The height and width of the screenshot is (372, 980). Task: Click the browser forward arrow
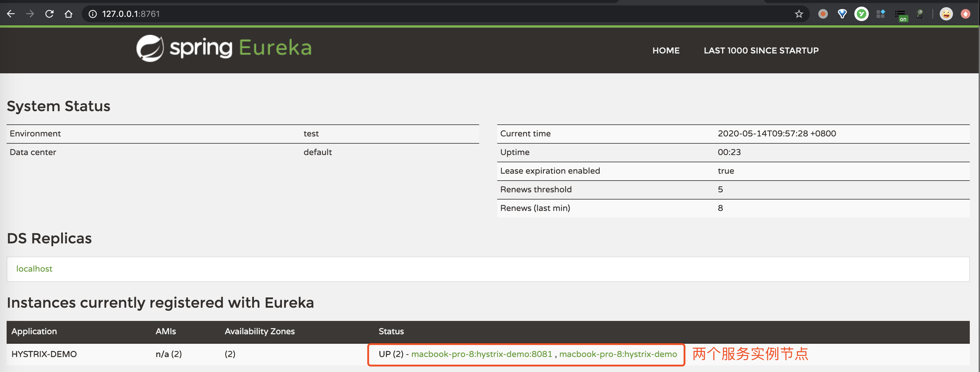pyautogui.click(x=30, y=14)
